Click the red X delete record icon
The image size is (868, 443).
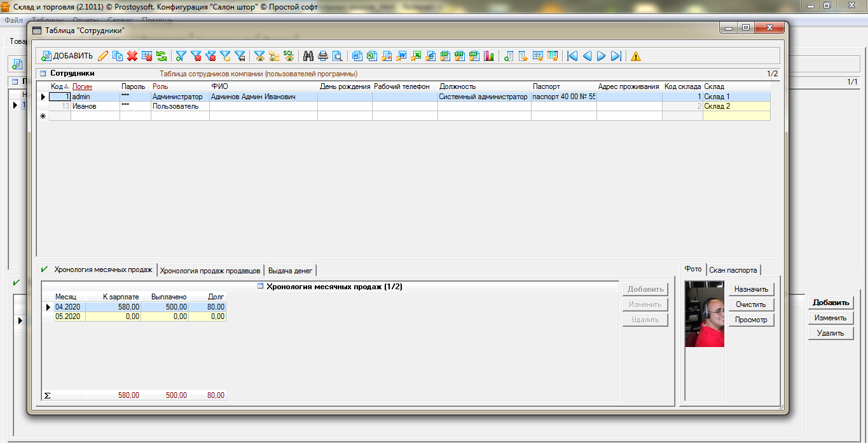[x=132, y=56]
